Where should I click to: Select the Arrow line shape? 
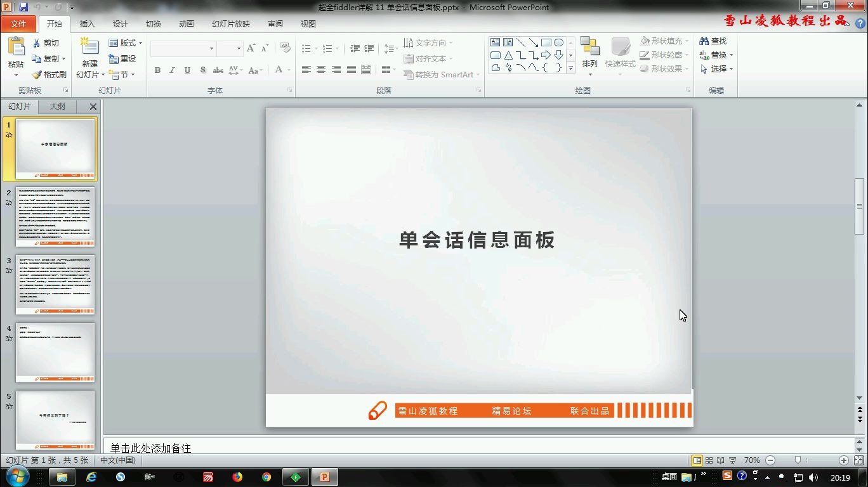coord(533,42)
